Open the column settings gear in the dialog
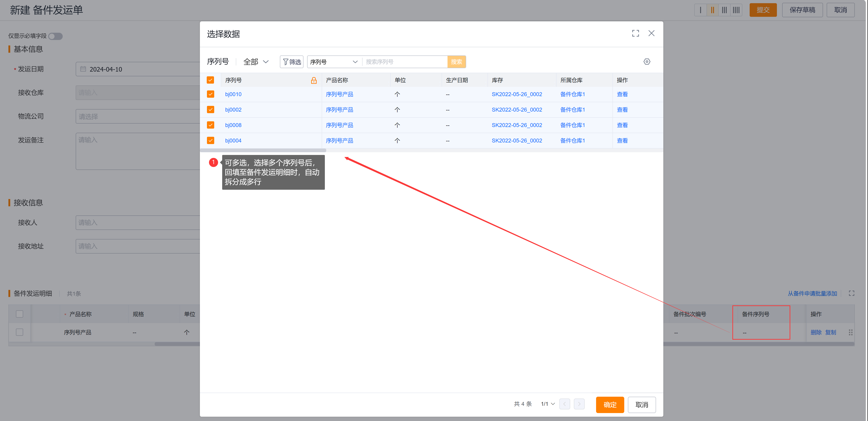This screenshot has height=421, width=868. (647, 61)
